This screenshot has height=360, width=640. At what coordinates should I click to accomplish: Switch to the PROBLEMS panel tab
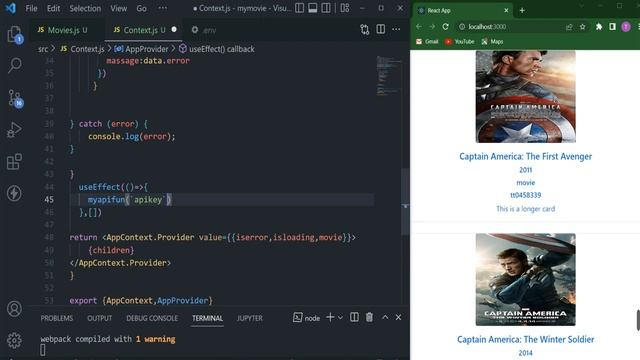[57, 318]
